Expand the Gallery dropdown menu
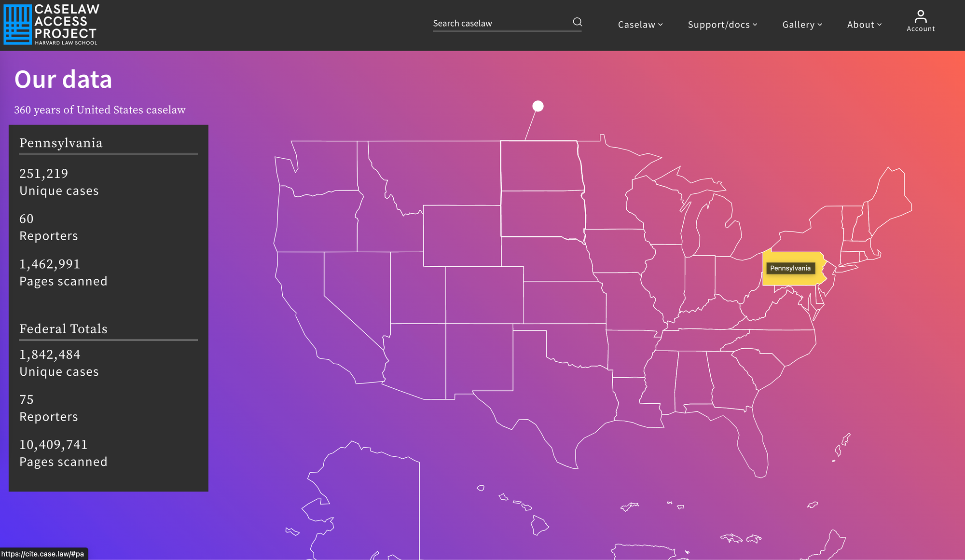965x560 pixels. click(x=801, y=25)
